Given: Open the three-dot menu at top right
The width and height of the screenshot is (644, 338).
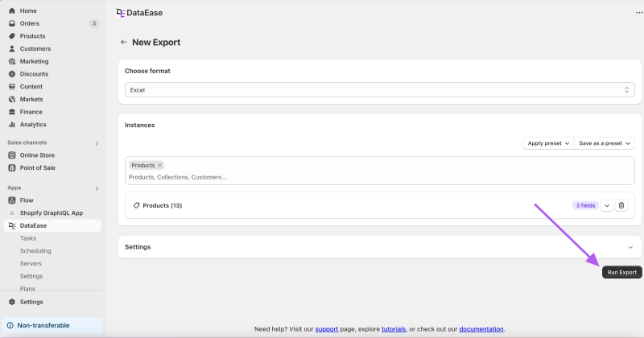Looking at the screenshot, I should point(639,13).
